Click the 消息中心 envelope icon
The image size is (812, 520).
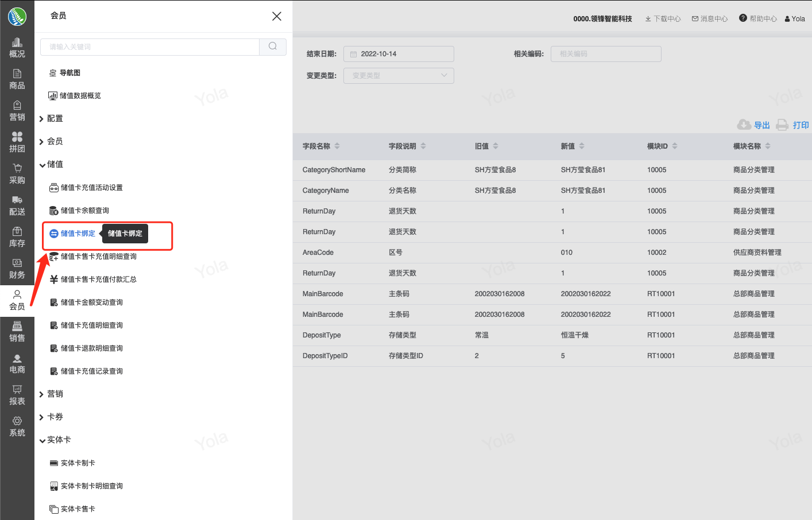[695, 18]
